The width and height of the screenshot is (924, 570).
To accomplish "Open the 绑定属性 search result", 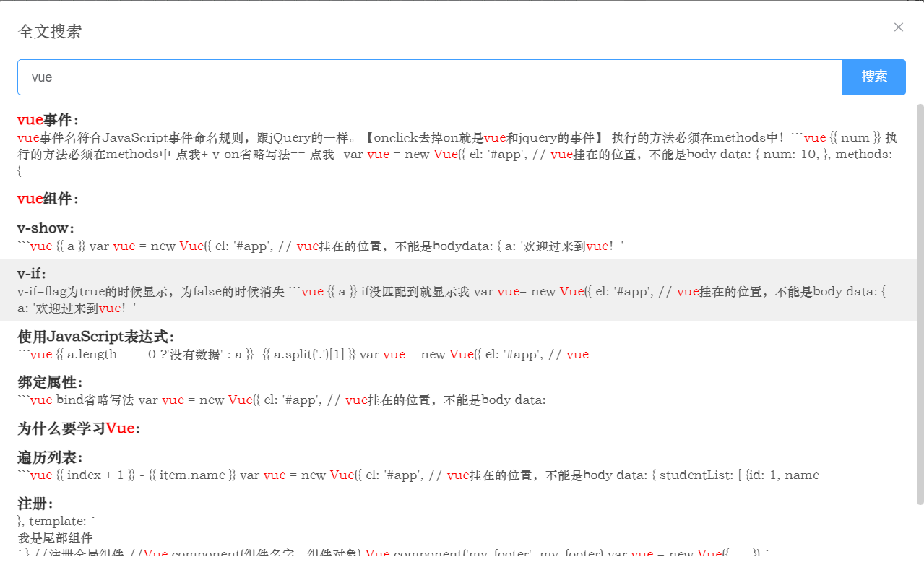I will 51,382.
